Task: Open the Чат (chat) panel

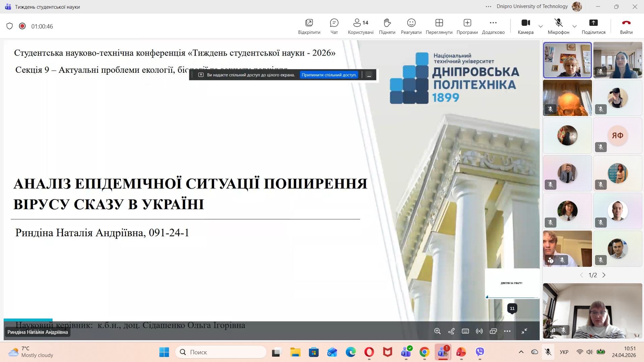Action: [x=334, y=26]
